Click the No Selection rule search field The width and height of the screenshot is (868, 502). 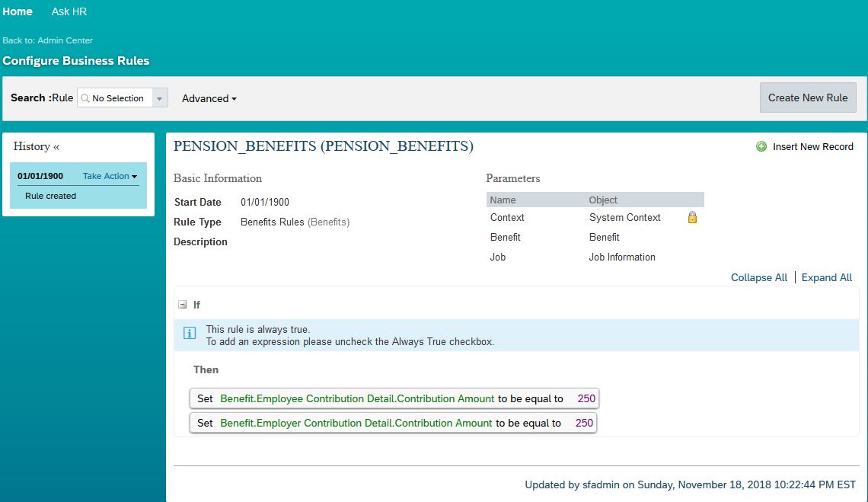click(118, 98)
